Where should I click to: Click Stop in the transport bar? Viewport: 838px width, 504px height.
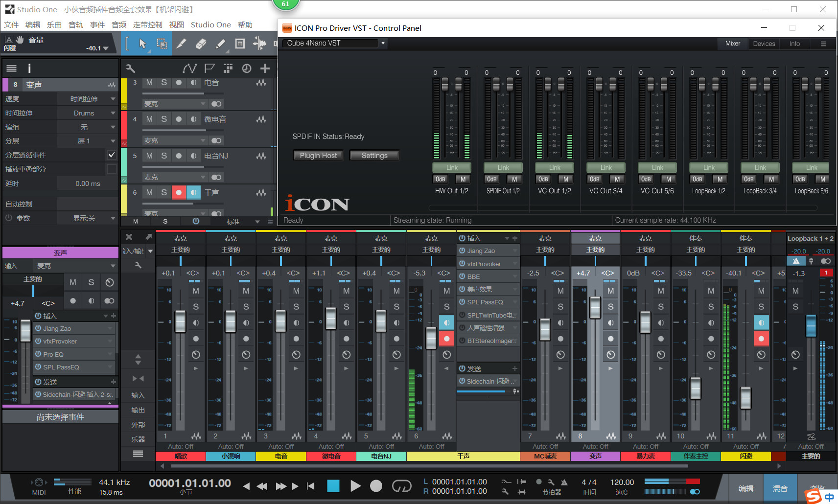[x=333, y=485]
